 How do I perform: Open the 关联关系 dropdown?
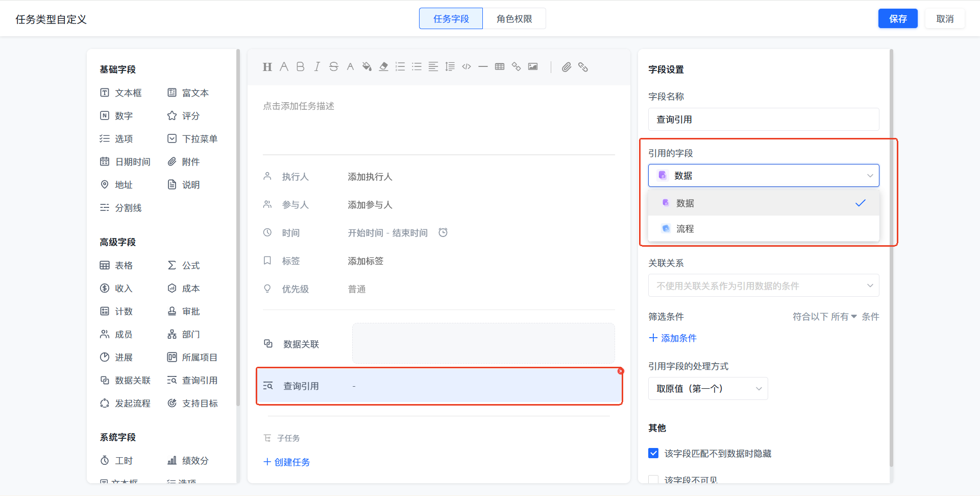coord(764,286)
